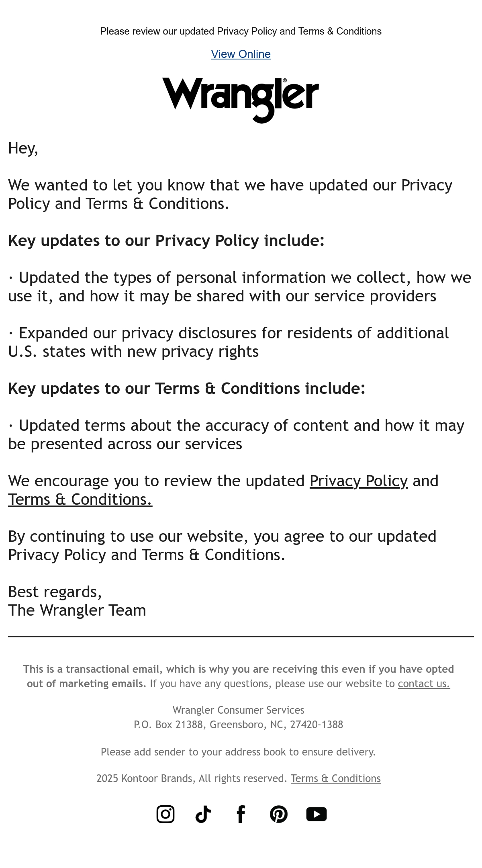Click 'The Wrangler Team' signature line
Screen dimensions: 482x868
77,610
